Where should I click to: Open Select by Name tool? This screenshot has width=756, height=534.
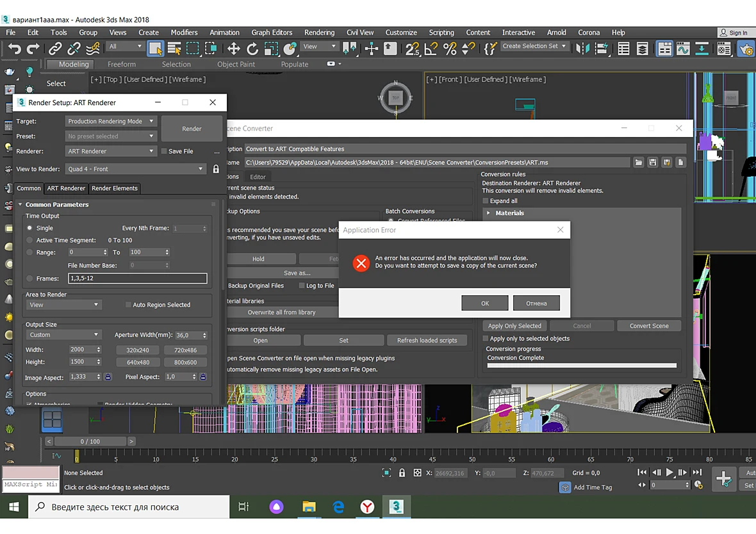[x=174, y=49]
